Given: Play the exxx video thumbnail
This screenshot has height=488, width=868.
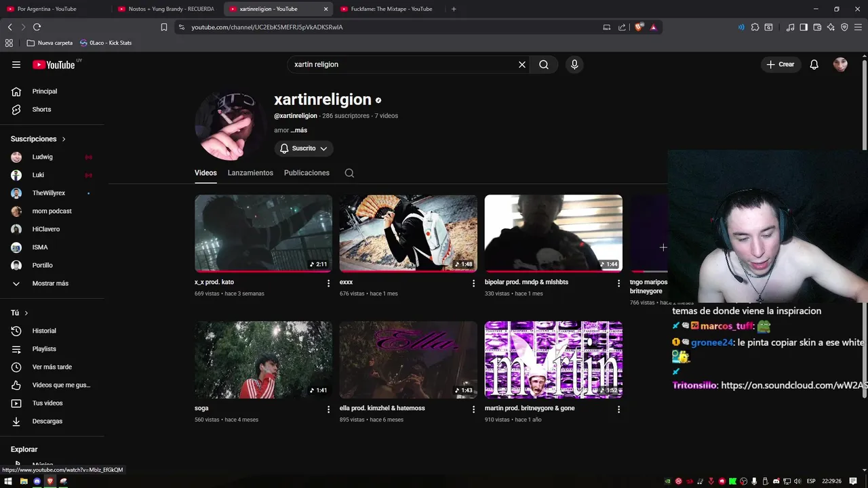Looking at the screenshot, I should 408,233.
